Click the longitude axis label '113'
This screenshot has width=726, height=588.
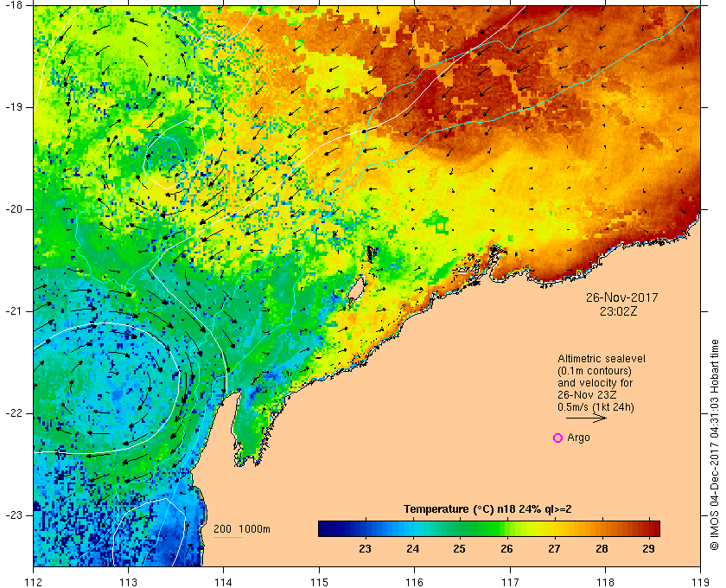[x=128, y=583]
